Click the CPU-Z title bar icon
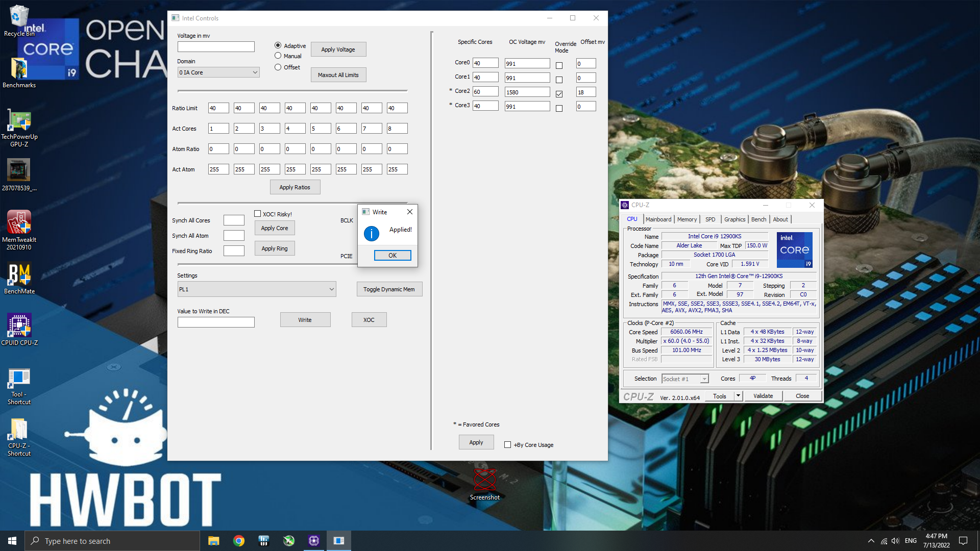Screen dimensions: 980x551 [x=625, y=205]
